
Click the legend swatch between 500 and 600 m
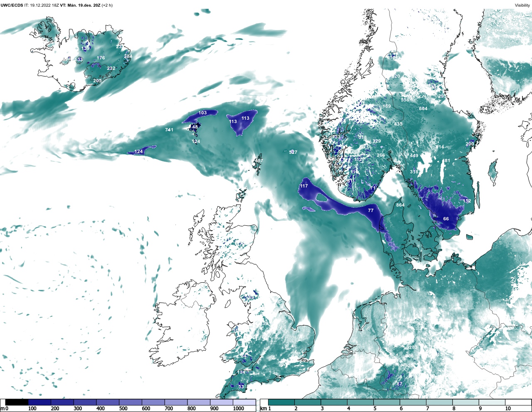pos(130,402)
